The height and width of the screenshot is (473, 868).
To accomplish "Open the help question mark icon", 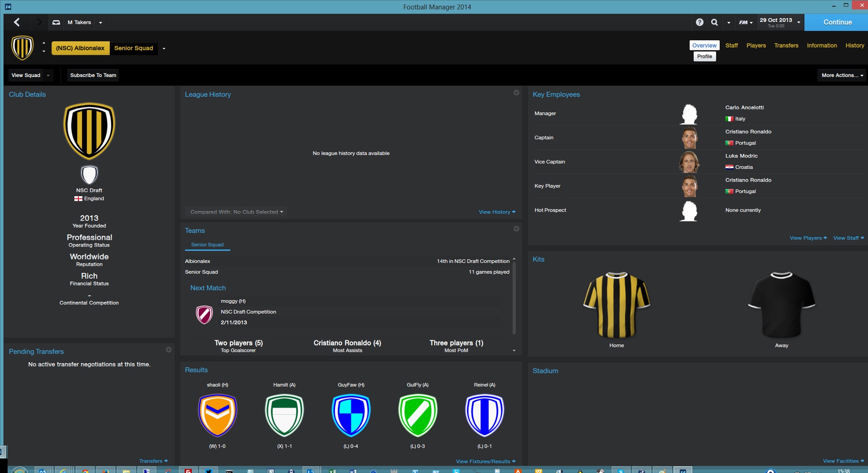I will point(700,22).
